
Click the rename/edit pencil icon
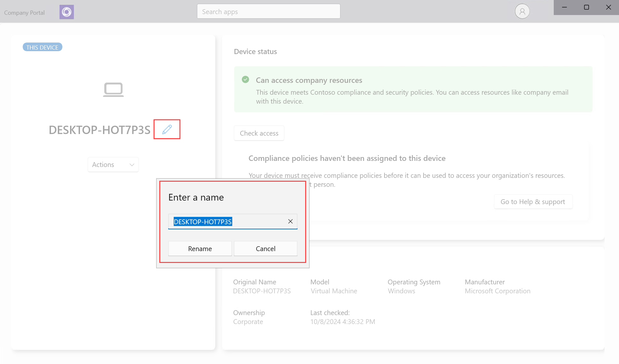point(167,129)
